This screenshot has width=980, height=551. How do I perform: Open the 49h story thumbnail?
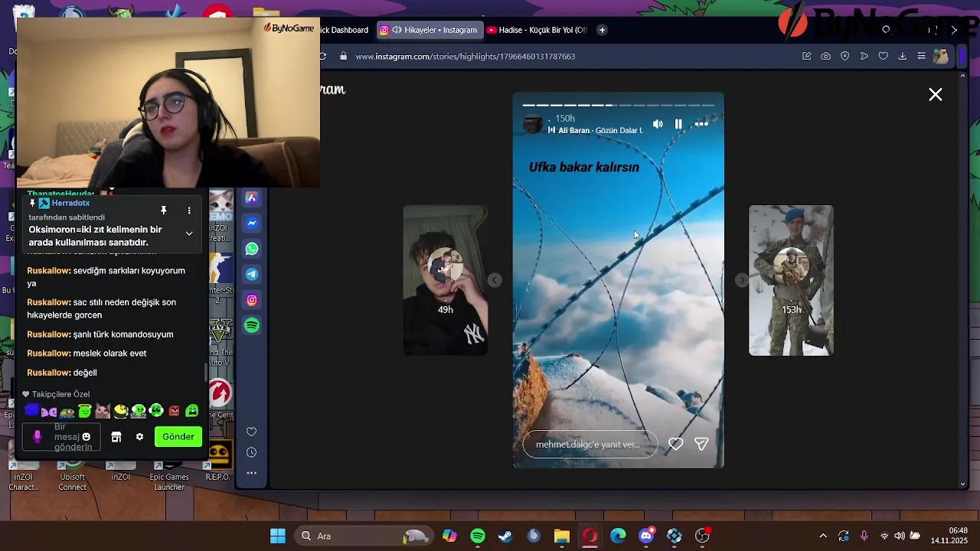446,280
